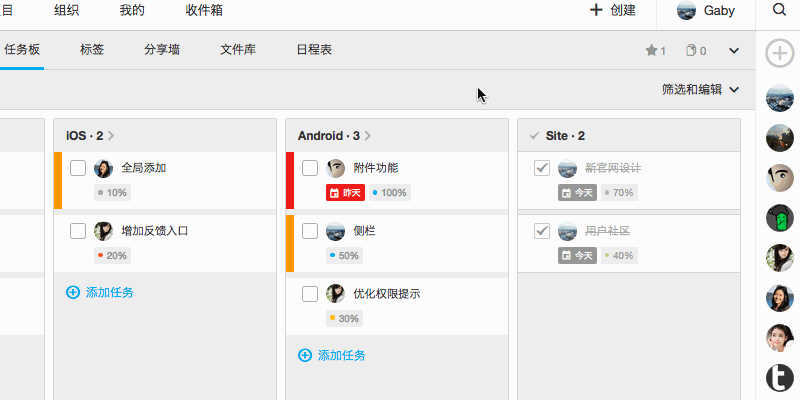Screen dimensions: 800x400
Task: Click the checkmark beside Site list title
Action: coord(534,135)
